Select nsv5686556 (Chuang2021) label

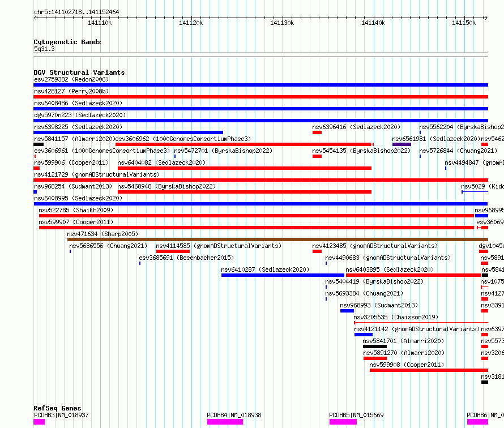(108, 246)
